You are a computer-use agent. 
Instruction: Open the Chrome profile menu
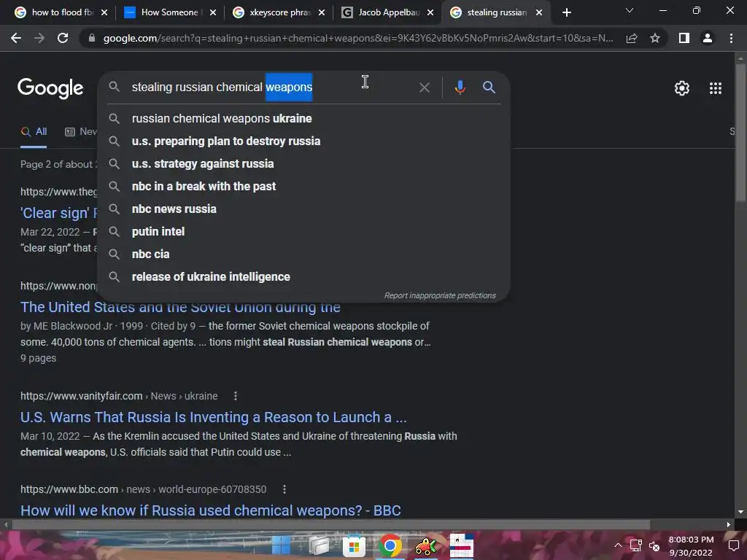point(708,38)
